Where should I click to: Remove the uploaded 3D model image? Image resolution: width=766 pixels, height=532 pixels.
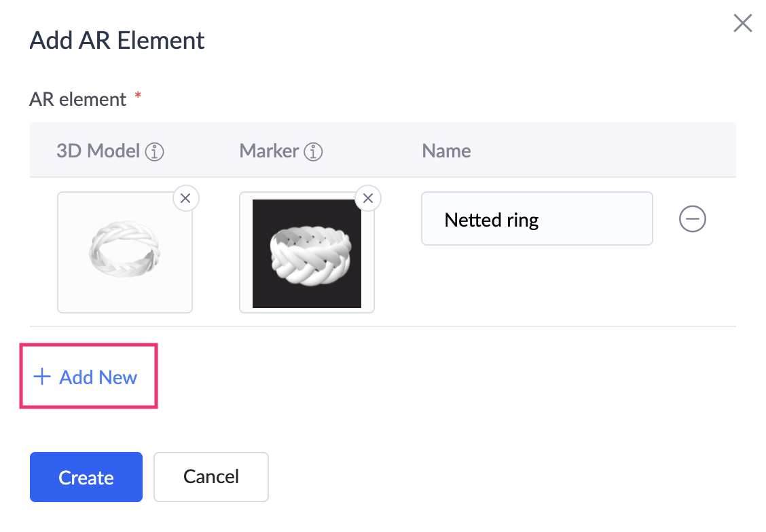tap(185, 198)
